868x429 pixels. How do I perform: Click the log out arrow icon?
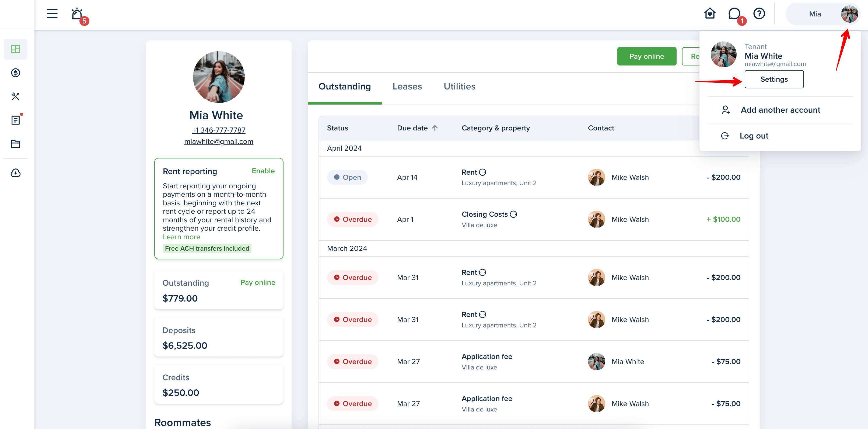coord(725,136)
